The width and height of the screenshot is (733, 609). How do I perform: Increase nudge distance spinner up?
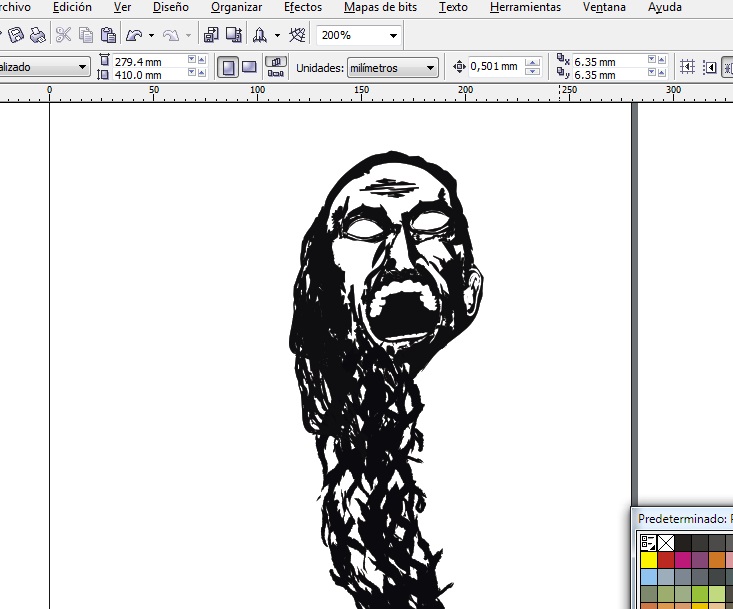click(x=532, y=63)
